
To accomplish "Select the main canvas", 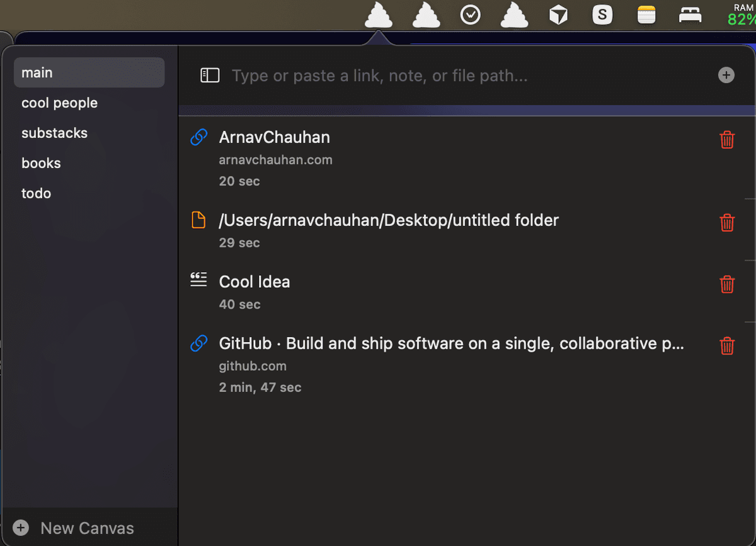I will tap(89, 72).
